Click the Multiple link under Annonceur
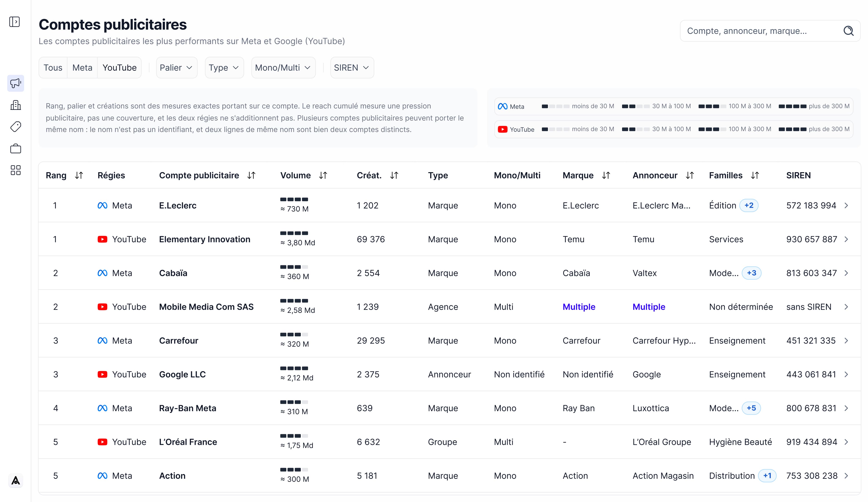The height and width of the screenshot is (502, 868). [649, 307]
